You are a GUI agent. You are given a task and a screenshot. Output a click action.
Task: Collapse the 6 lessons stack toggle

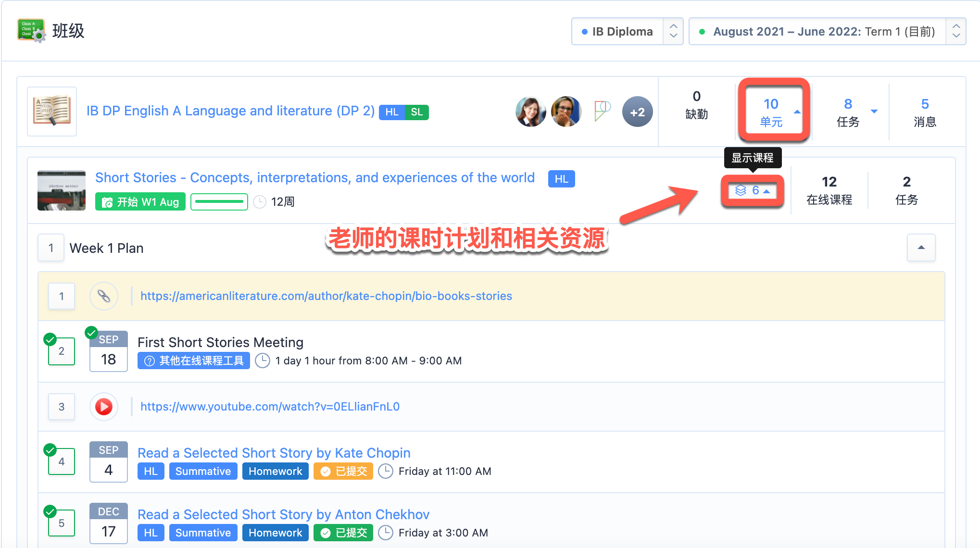753,191
